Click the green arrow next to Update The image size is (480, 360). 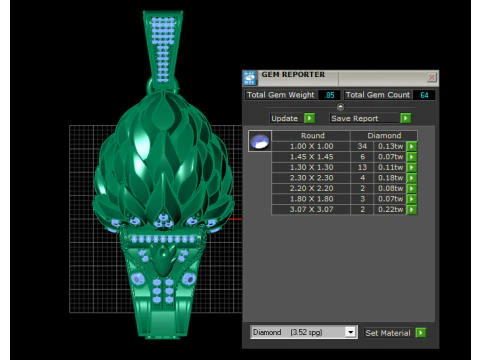pyautogui.click(x=309, y=118)
